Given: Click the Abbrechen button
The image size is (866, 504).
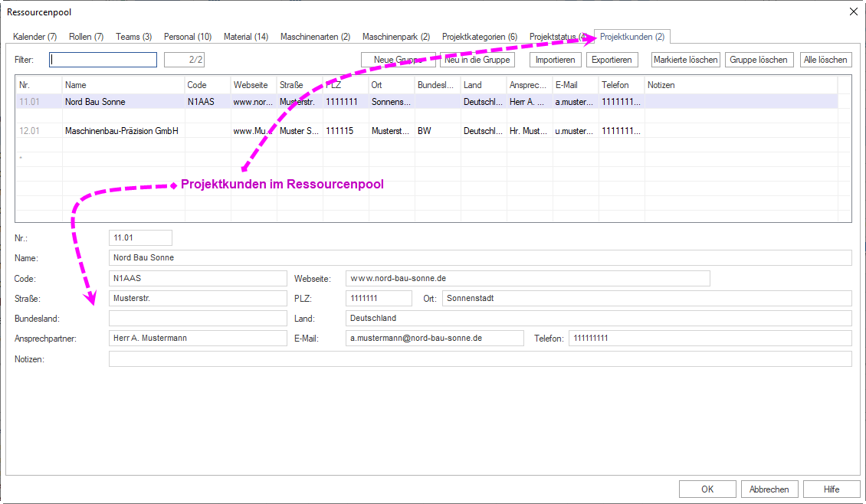Looking at the screenshot, I should click(769, 489).
